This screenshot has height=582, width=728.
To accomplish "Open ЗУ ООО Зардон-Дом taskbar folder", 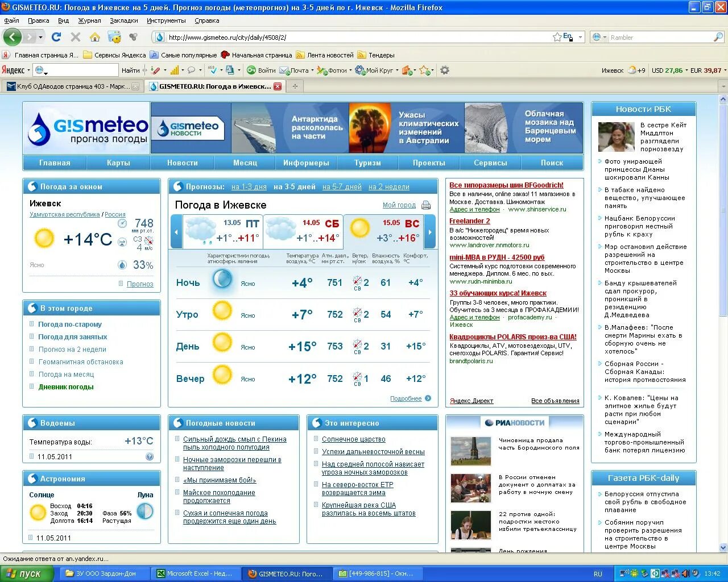I will (105, 573).
